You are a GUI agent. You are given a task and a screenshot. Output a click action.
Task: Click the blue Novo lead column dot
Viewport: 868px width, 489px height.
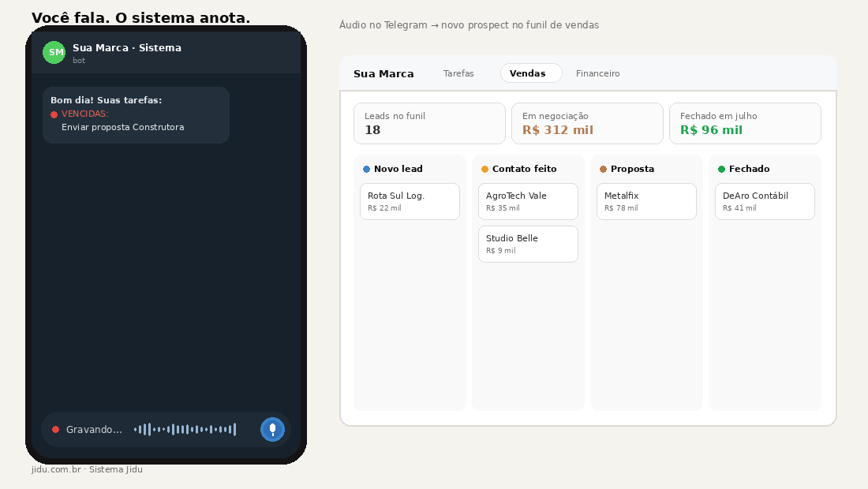click(x=366, y=170)
